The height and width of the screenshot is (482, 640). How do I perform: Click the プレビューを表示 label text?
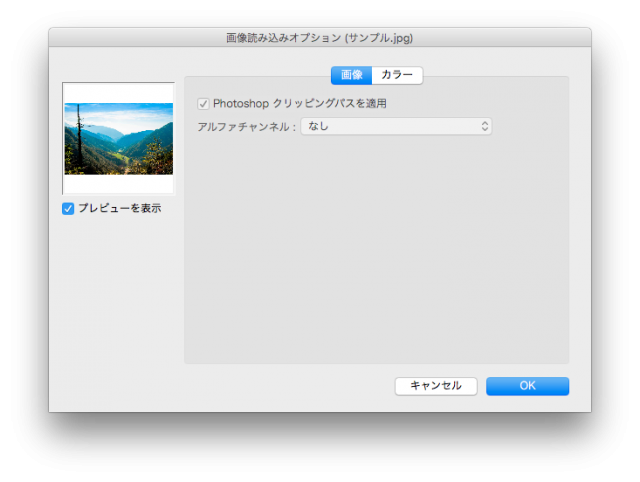(119, 209)
